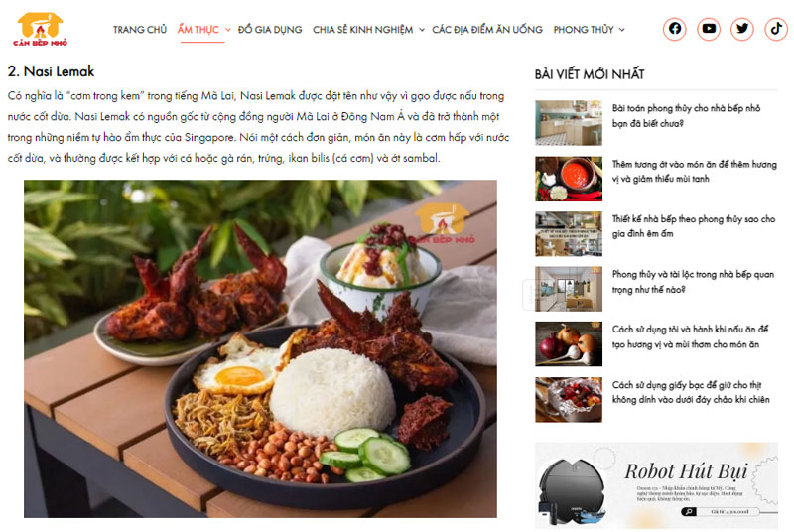Click the feng shui kitchen design thumbnail
The image size is (794, 532).
[569, 234]
